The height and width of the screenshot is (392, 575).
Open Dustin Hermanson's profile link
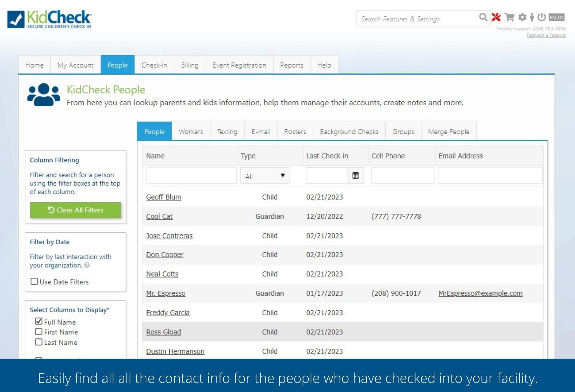tap(175, 351)
